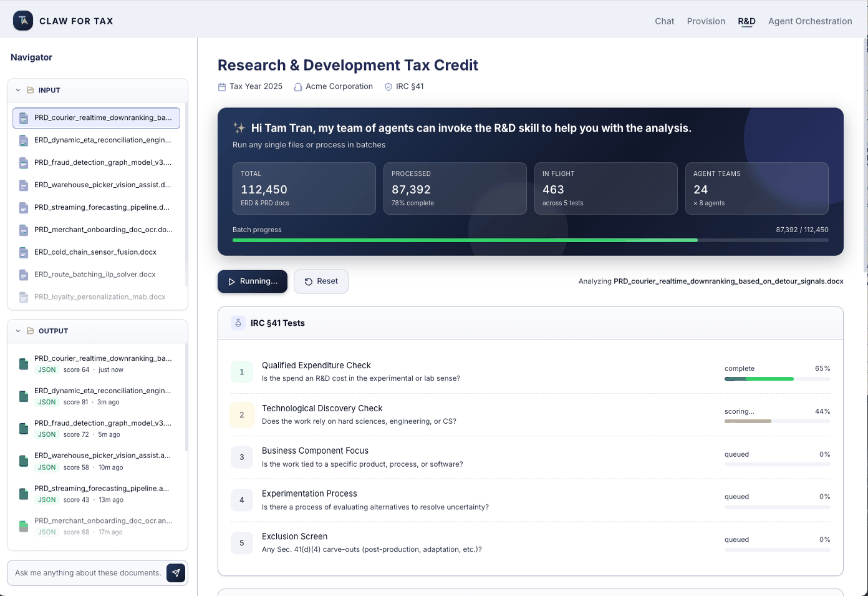Click document icon for PRD_fraud_detection_graph_model input
Screen dimensions: 868x596
(x=24, y=163)
